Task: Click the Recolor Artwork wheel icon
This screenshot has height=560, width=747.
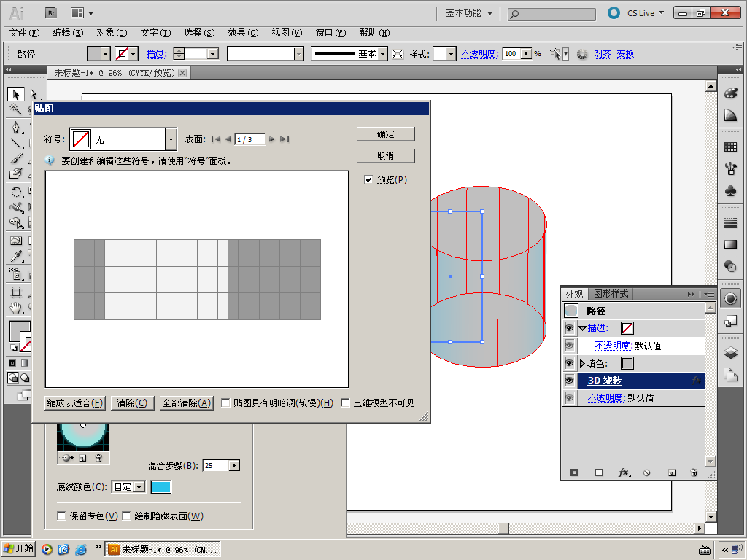Action: click(x=581, y=54)
